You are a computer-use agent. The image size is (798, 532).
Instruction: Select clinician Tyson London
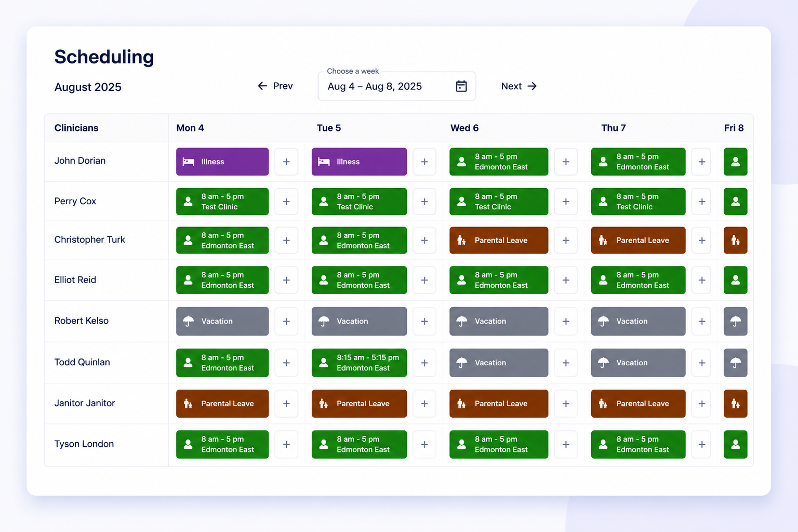tap(84, 444)
